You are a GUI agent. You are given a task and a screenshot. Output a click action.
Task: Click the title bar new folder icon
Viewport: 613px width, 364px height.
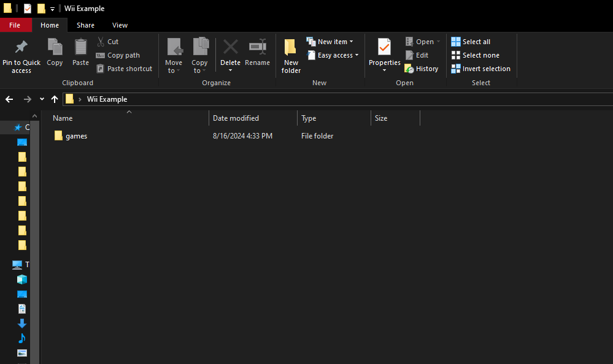(41, 8)
